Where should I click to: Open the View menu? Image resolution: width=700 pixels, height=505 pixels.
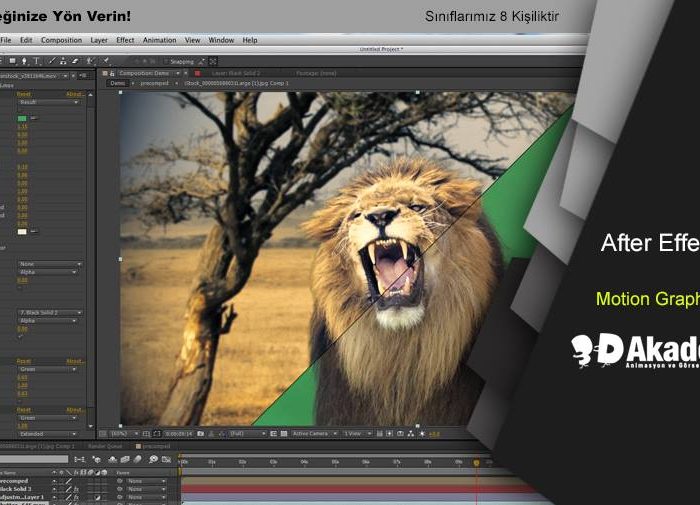[192, 40]
